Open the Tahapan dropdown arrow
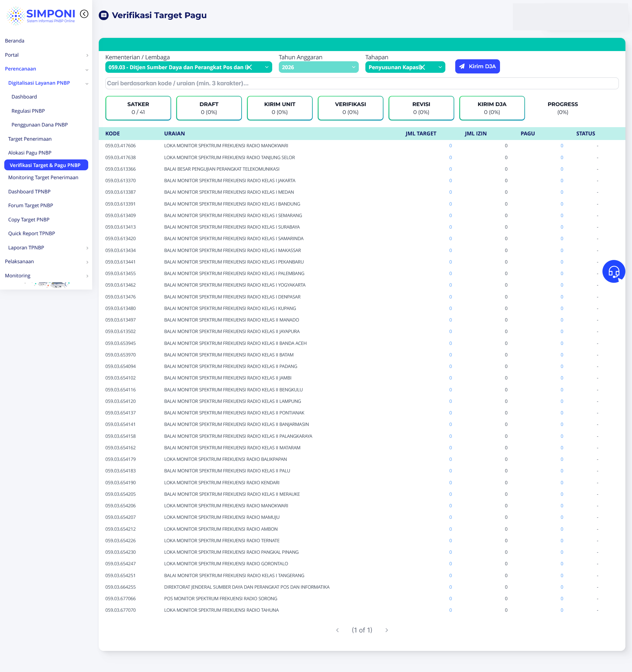Image resolution: width=632 pixels, height=672 pixels. [x=440, y=67]
